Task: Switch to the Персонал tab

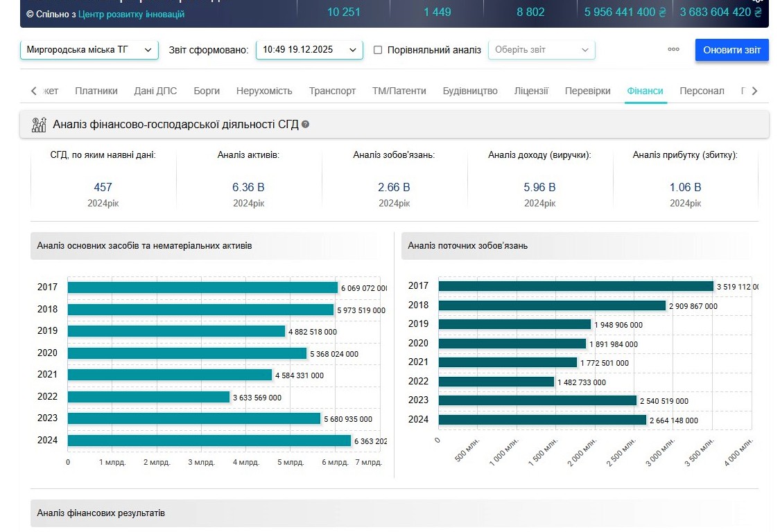Action: coord(702,91)
